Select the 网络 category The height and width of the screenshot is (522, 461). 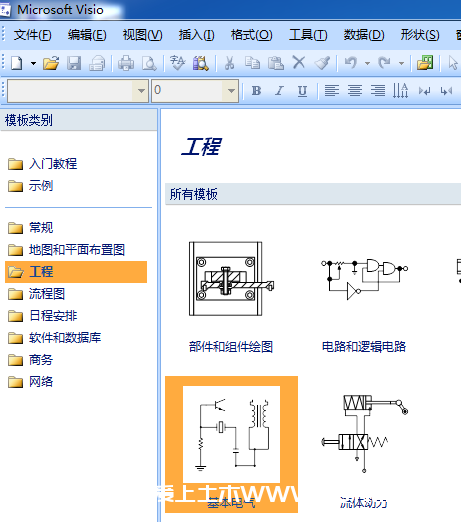31,382
